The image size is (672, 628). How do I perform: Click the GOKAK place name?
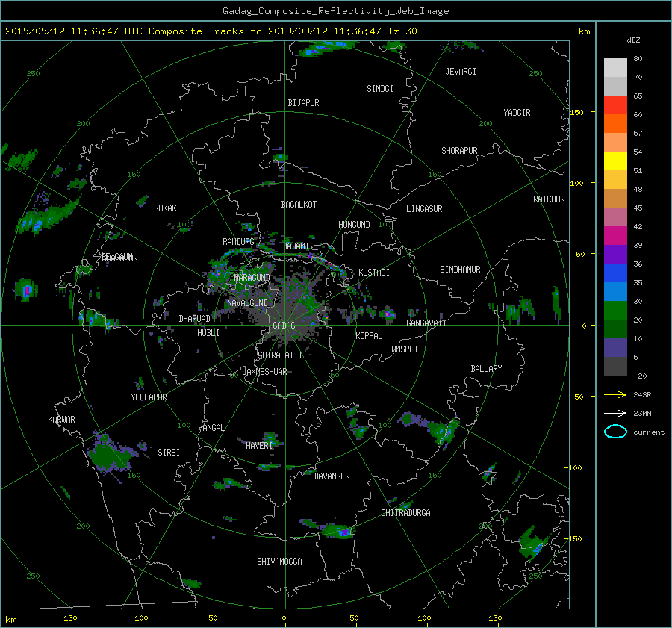pyautogui.click(x=165, y=208)
